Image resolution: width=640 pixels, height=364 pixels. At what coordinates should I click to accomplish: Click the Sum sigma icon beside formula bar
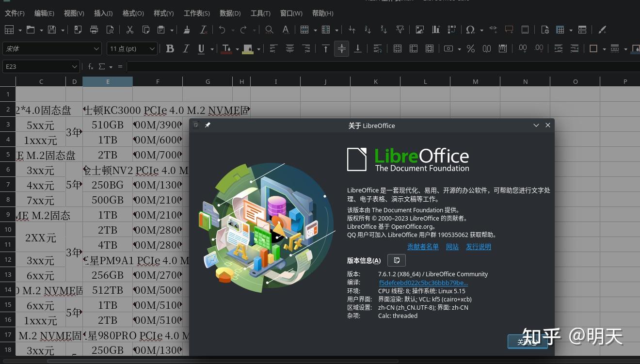pyautogui.click(x=101, y=66)
